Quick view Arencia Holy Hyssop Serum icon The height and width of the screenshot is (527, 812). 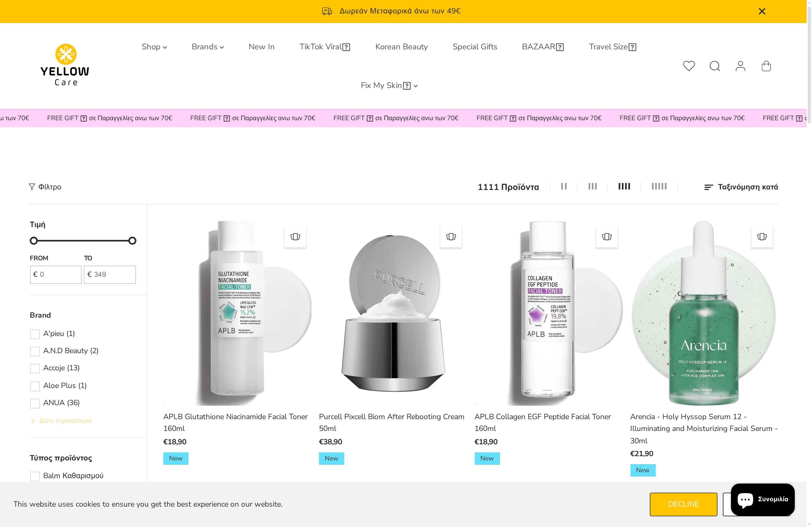[x=762, y=237]
